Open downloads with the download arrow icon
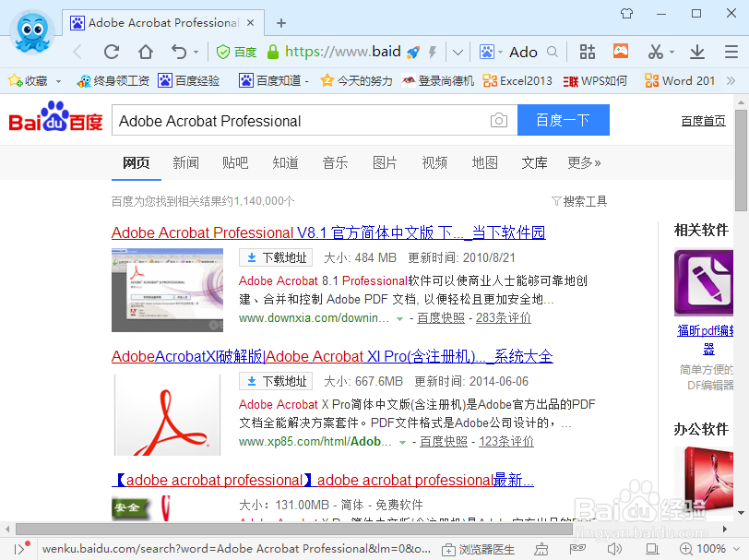The height and width of the screenshot is (560, 749). pos(697,52)
